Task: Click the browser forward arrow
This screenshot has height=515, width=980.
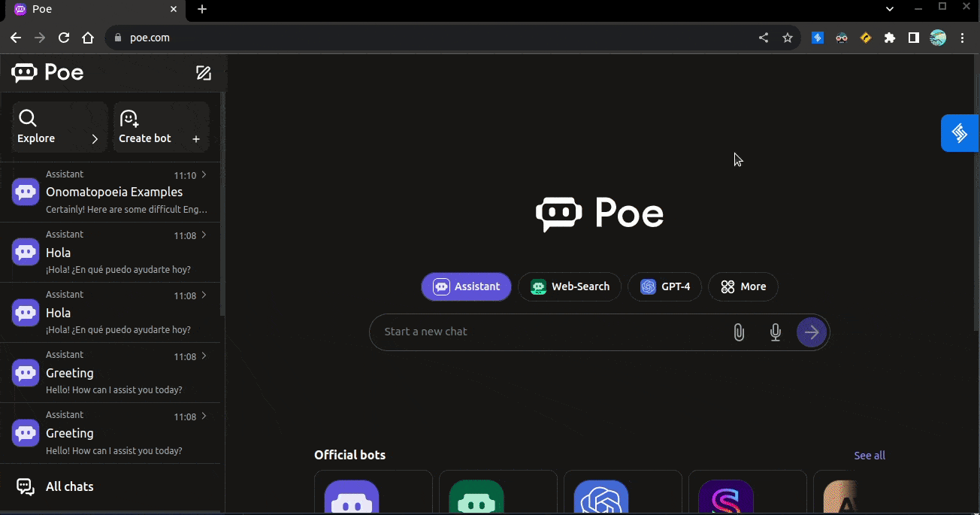Action: [40, 38]
